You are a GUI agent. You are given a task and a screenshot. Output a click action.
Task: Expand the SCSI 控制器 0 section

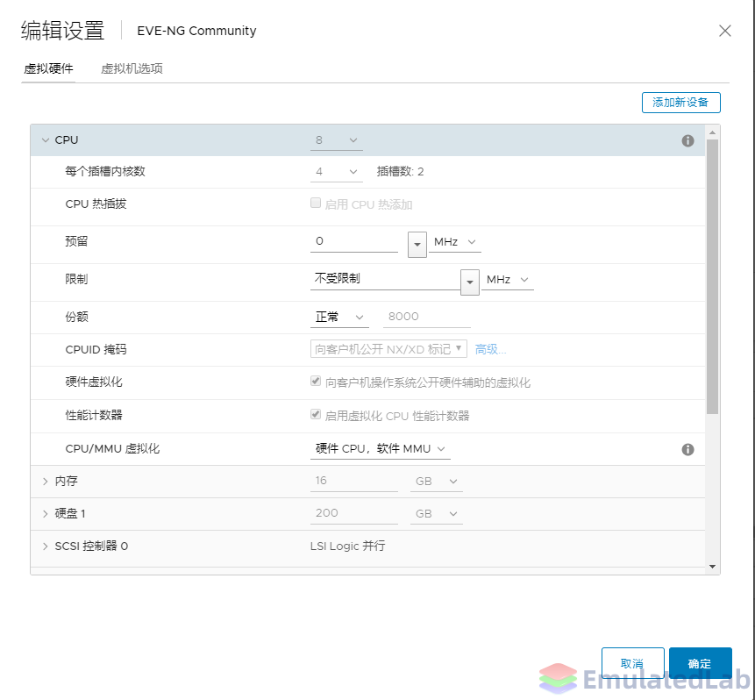[x=46, y=546]
